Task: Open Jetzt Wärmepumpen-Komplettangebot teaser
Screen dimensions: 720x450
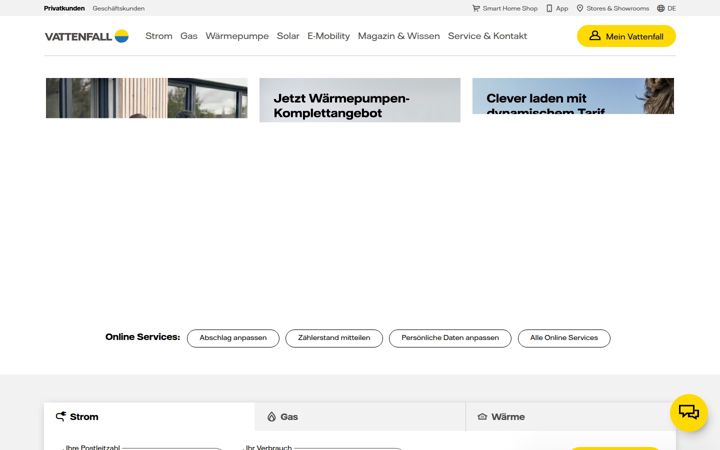Action: tap(360, 100)
